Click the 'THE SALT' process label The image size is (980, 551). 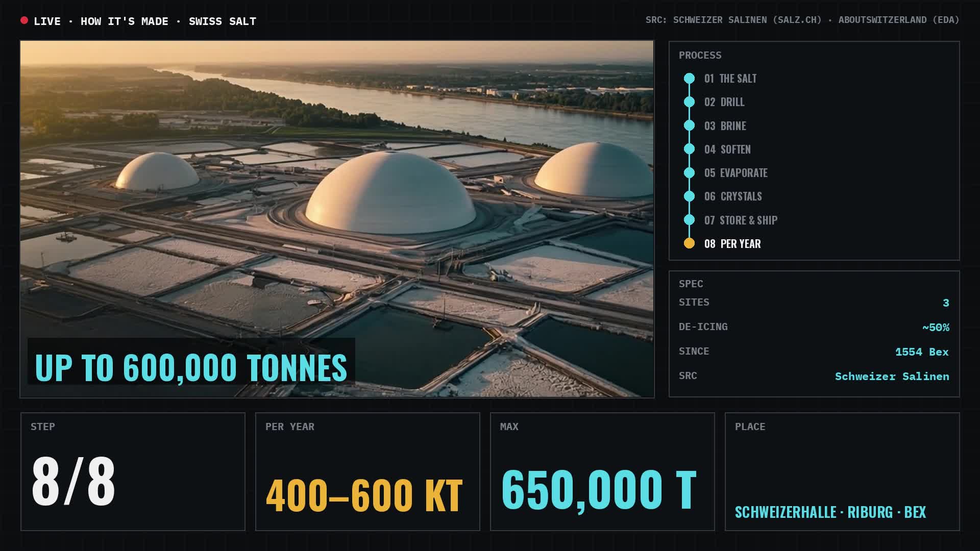click(x=738, y=79)
